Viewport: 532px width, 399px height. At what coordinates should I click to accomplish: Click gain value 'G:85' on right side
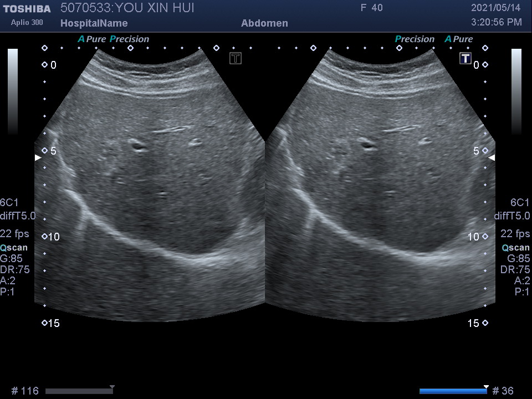519,259
